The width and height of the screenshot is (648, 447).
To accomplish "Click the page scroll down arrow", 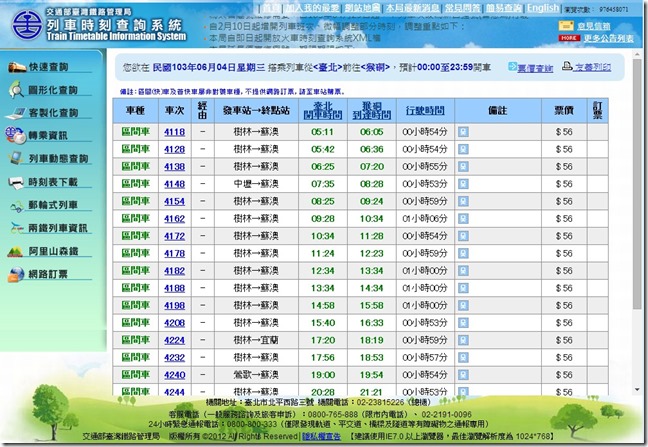I will click(637, 390).
